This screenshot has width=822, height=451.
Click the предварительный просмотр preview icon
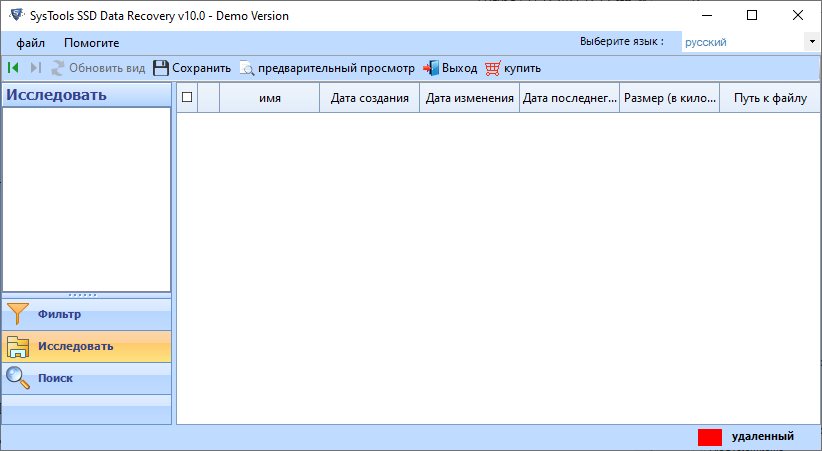[x=247, y=69]
